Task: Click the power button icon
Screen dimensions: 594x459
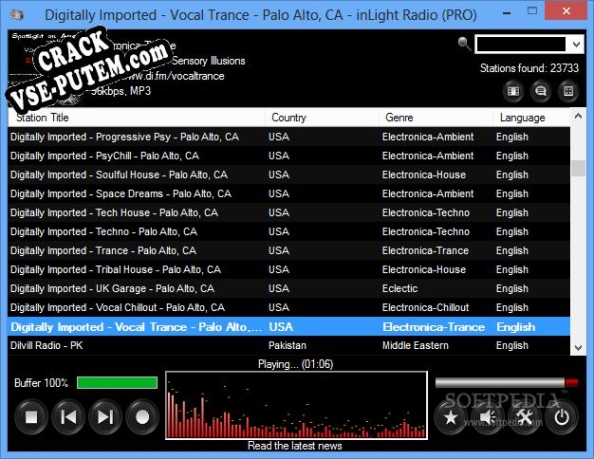Action: coord(562,417)
